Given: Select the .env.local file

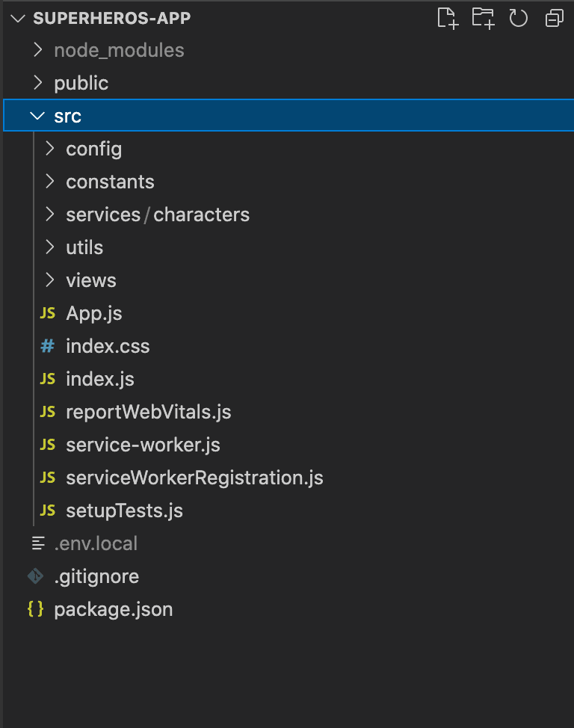Looking at the screenshot, I should (x=96, y=543).
